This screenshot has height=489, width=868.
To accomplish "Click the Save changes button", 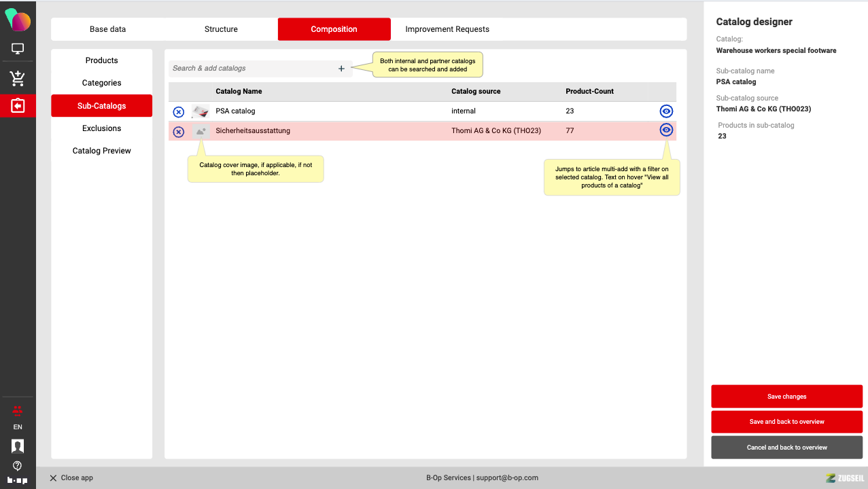I will tap(786, 397).
